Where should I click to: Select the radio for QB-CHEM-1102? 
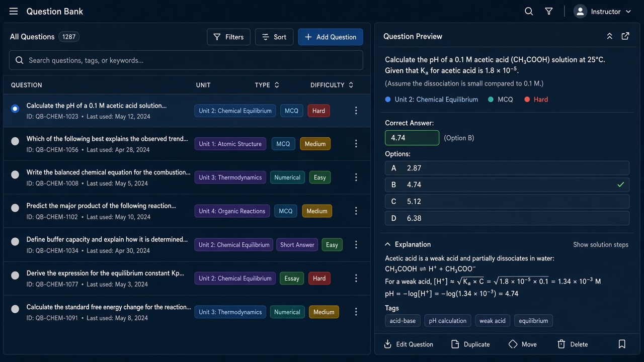pyautogui.click(x=15, y=208)
